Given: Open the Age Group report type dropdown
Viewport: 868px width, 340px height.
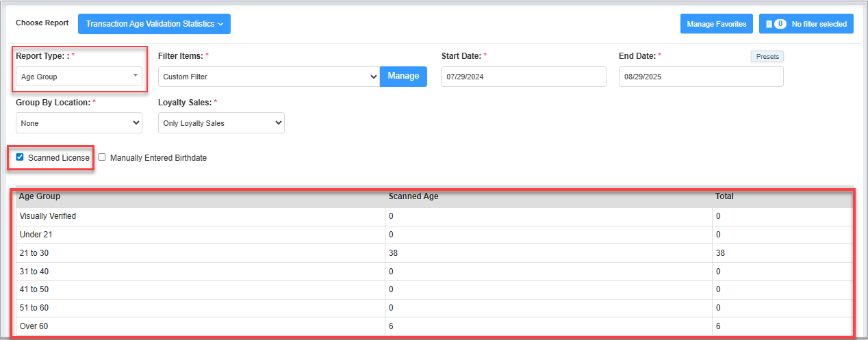Looking at the screenshot, I should pos(79,77).
